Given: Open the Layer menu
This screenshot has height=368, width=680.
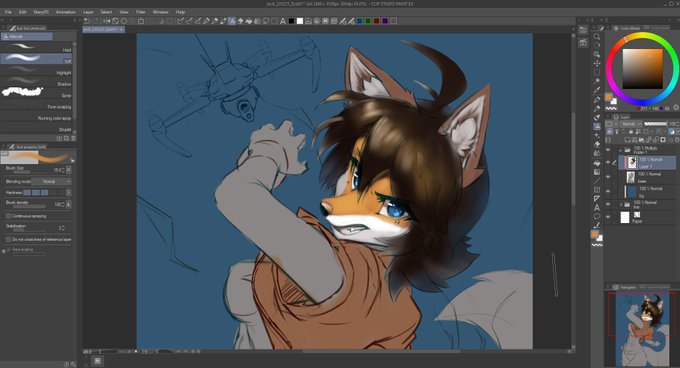Looking at the screenshot, I should 88,12.
